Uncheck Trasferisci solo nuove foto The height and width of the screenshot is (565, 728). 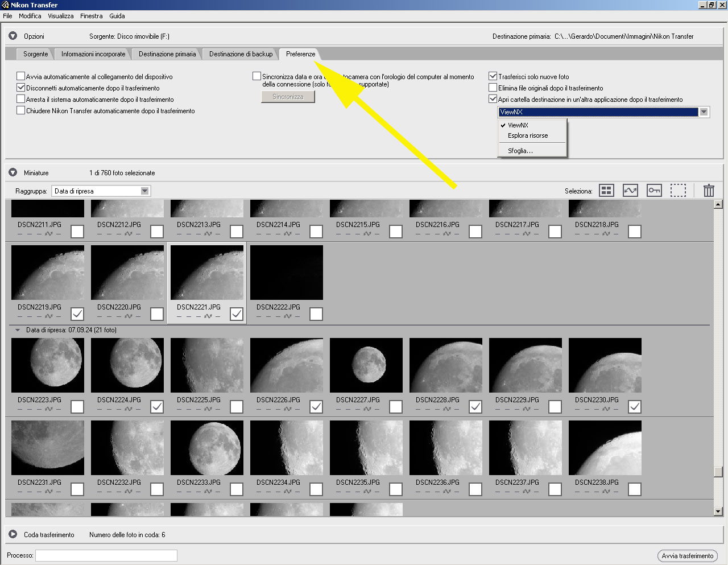(493, 76)
